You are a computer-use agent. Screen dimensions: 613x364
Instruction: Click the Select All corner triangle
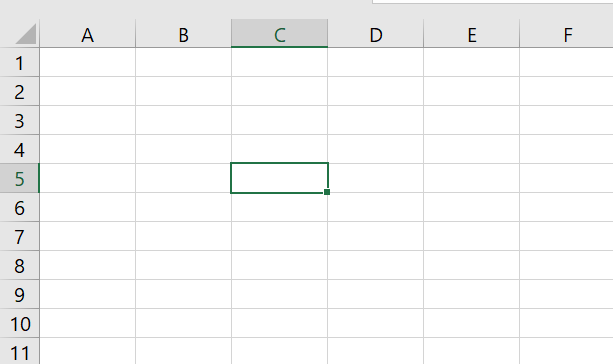coord(26,34)
